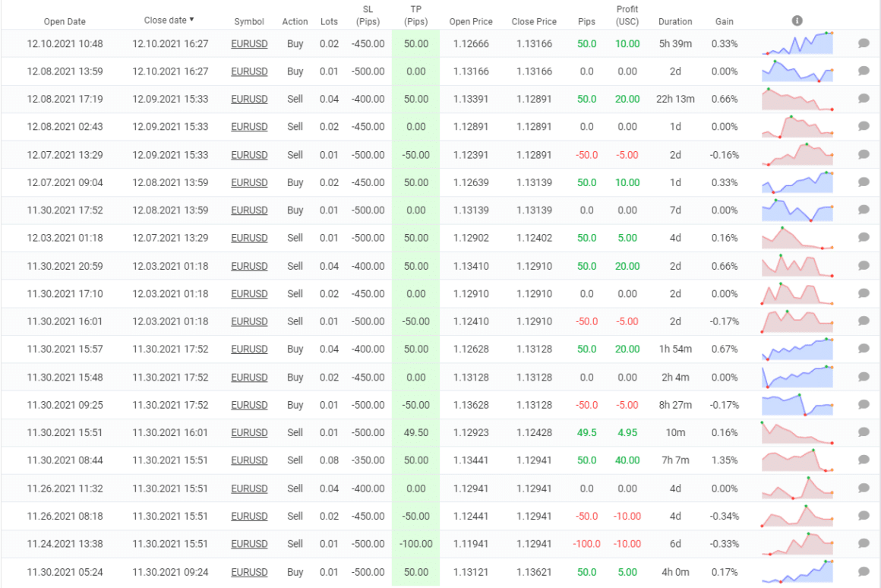This screenshot has height=588, width=881.
Task: Click the comment icon for the 1.35% gain trade
Action: [863, 460]
